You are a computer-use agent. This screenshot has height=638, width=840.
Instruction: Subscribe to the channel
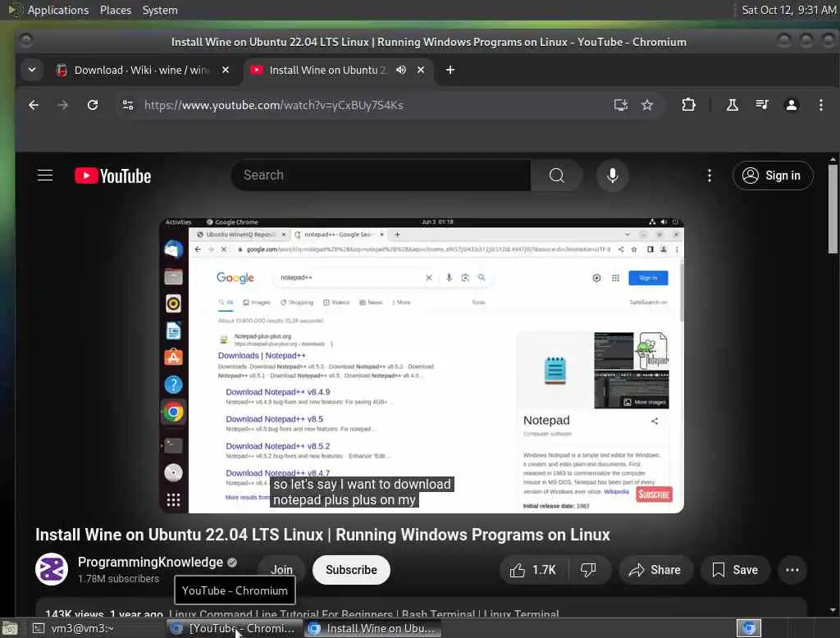click(x=351, y=570)
